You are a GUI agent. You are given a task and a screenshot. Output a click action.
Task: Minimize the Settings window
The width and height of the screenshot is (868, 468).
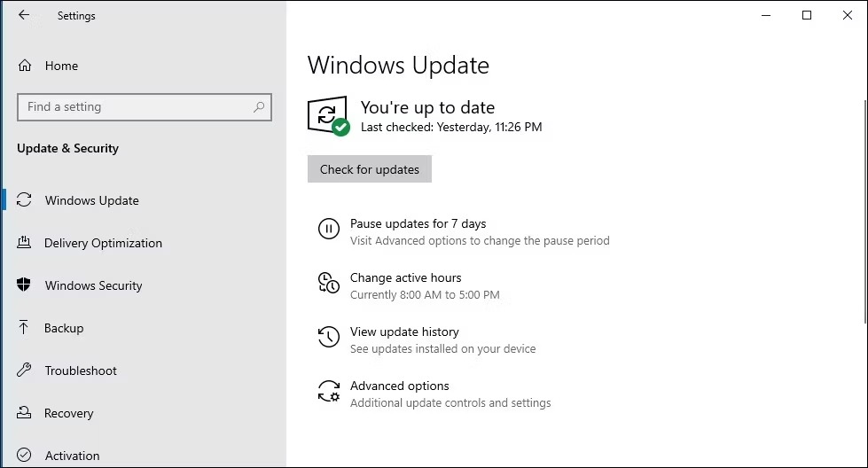(x=766, y=15)
